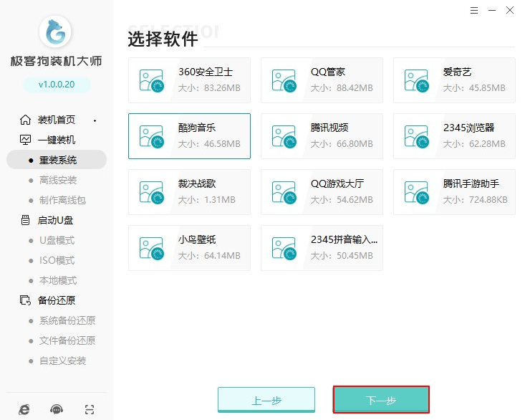Click the 小鸟壁纸 software icon

coord(152,248)
